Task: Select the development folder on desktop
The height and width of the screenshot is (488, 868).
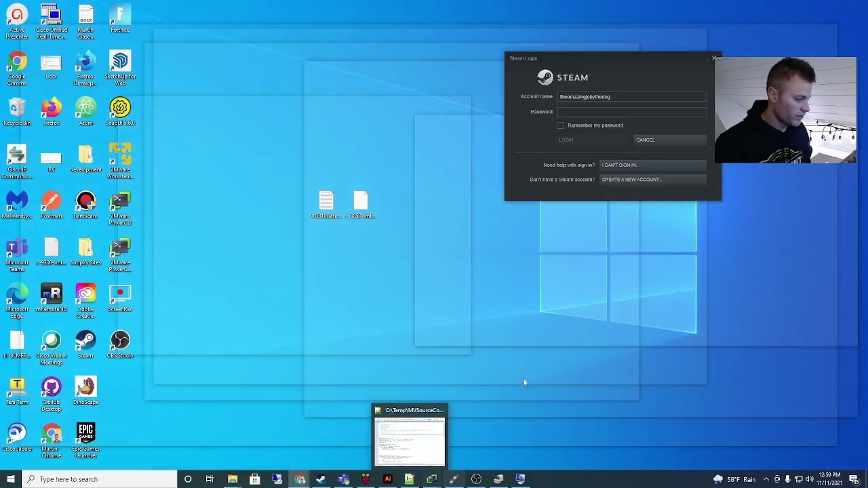Action: point(85,158)
